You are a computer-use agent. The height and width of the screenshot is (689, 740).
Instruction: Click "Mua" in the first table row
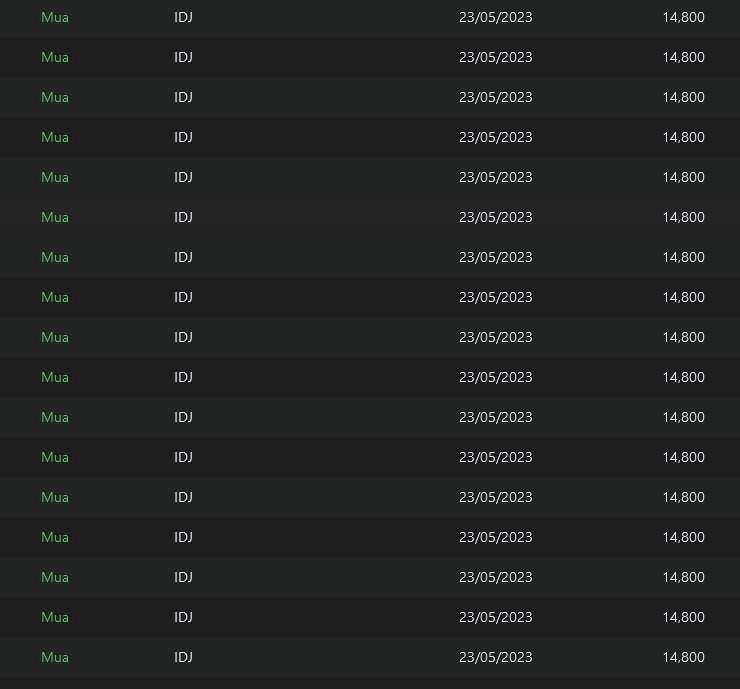point(55,17)
